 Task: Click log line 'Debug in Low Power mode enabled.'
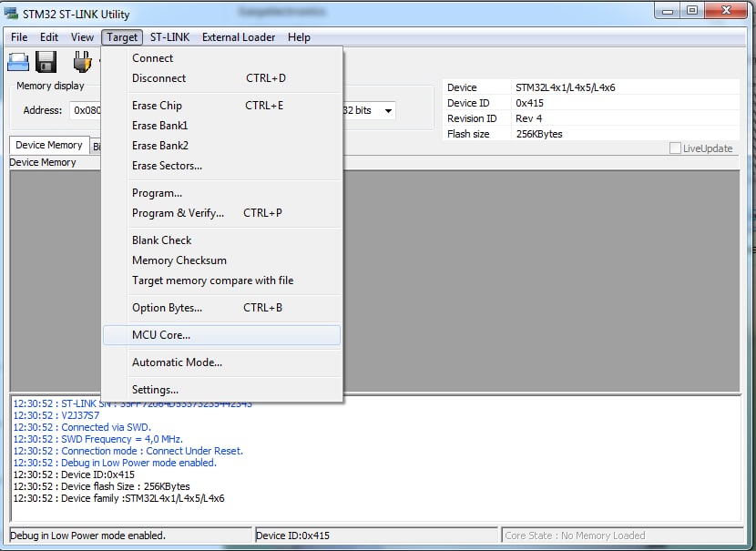tap(115, 463)
